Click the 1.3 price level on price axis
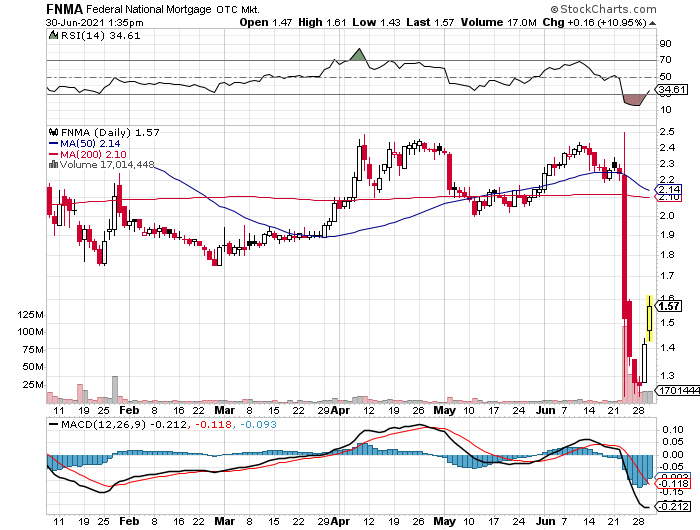The width and height of the screenshot is (700, 530). (x=667, y=375)
